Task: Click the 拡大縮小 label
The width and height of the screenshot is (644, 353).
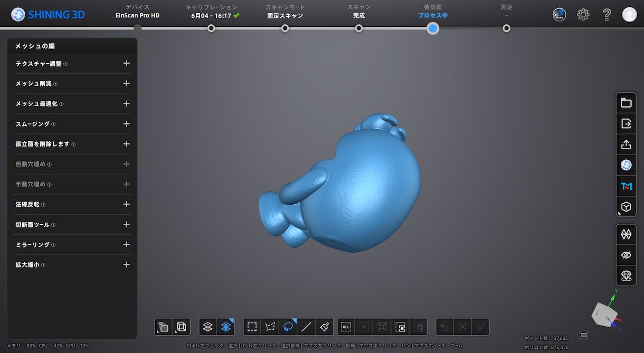Action: pyautogui.click(x=27, y=265)
